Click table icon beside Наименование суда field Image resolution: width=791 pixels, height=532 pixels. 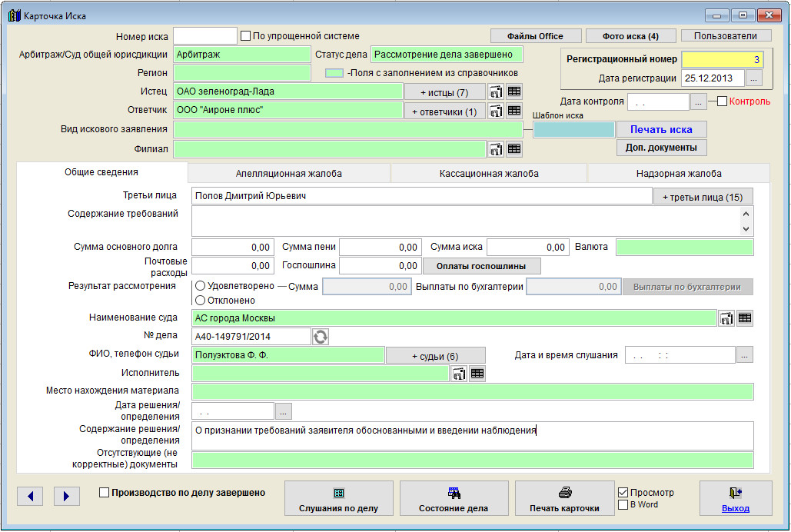[745, 318]
